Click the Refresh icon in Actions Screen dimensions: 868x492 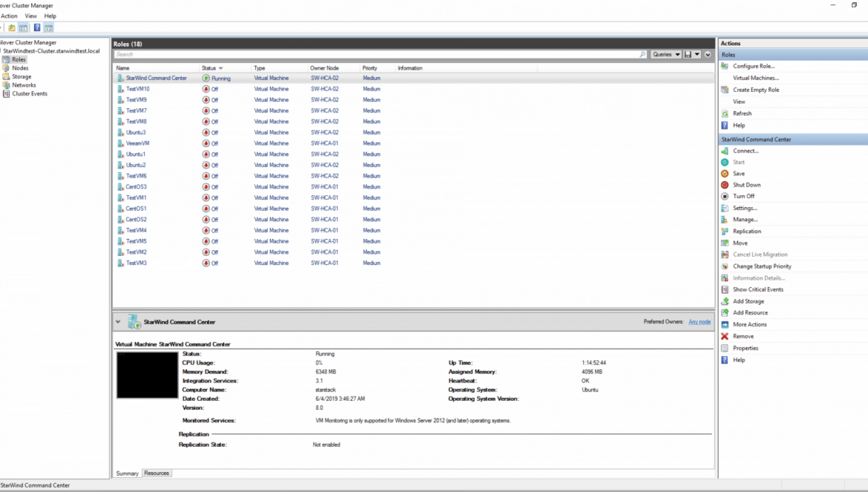click(725, 114)
